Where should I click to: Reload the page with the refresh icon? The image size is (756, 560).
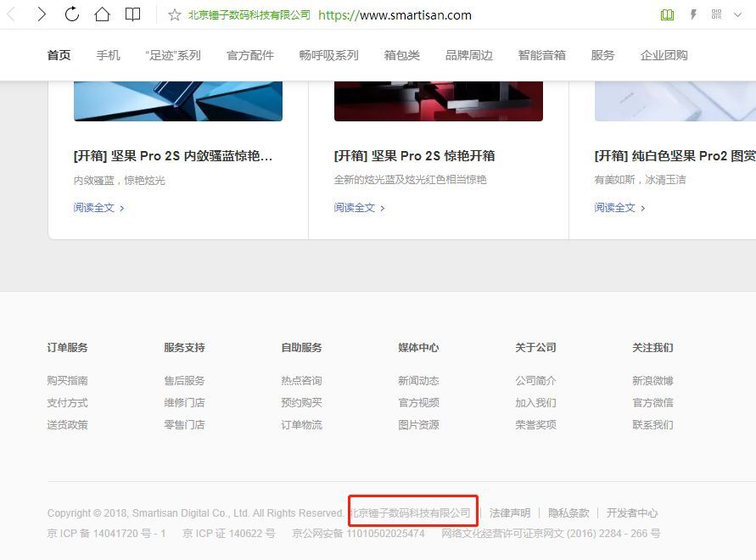tap(72, 14)
